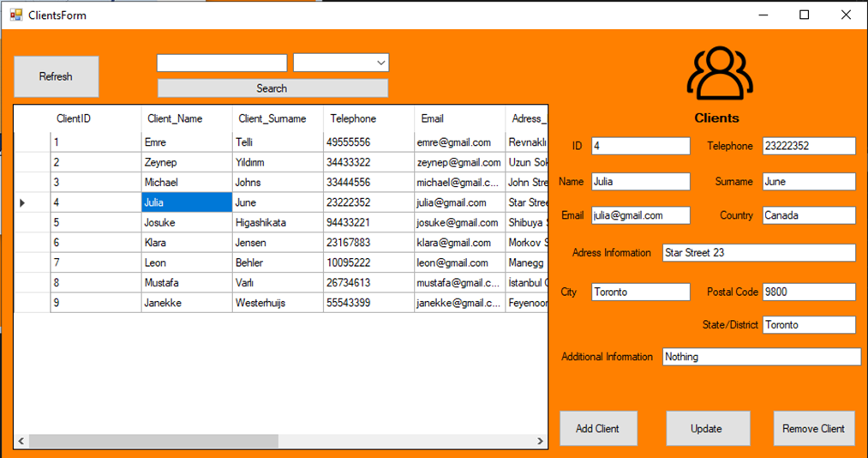Screen dimensions: 868x458
Task: Click the email cell "leon@gmail.com"
Action: [x=459, y=262]
